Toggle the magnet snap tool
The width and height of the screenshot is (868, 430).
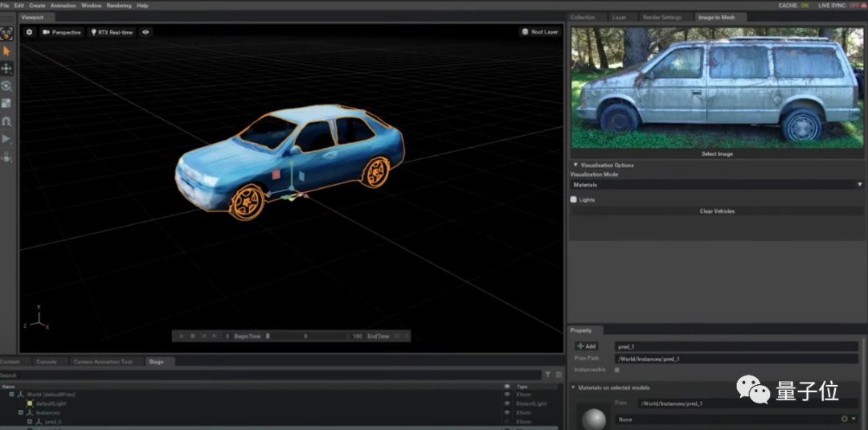point(6,121)
